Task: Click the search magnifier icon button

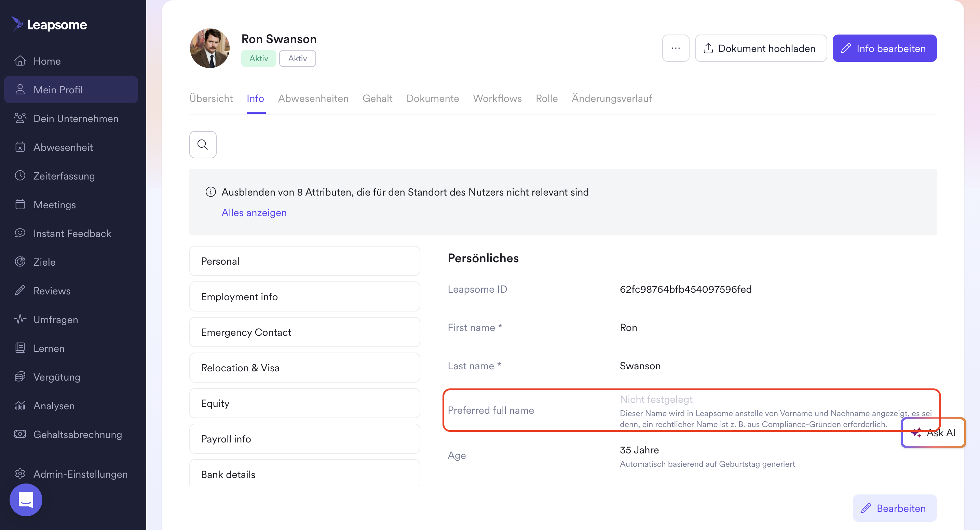Action: [203, 145]
